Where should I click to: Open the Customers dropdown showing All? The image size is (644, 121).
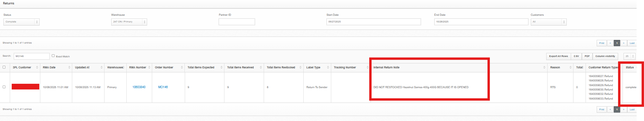coord(549,22)
